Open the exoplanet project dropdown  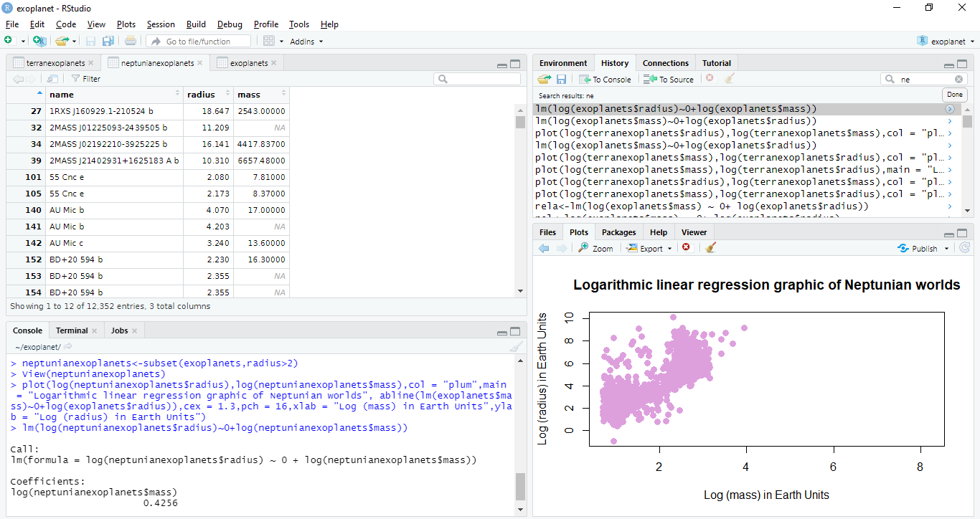tap(947, 42)
